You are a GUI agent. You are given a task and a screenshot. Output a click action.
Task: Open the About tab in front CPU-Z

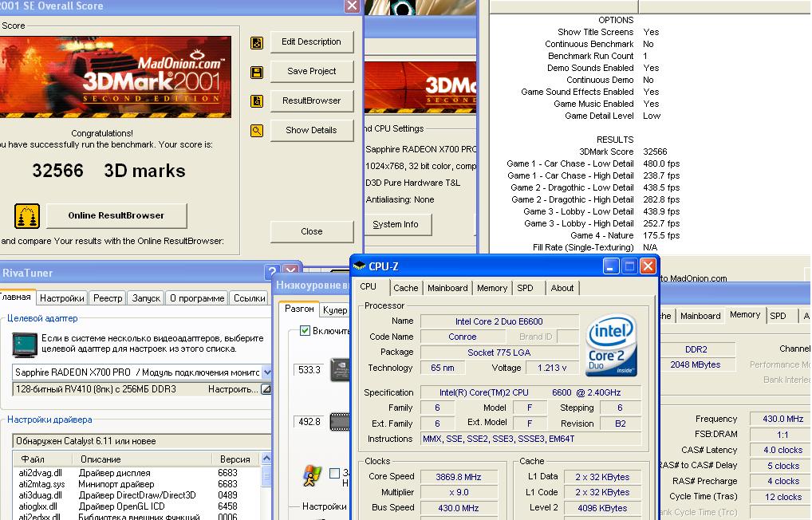[562, 288]
